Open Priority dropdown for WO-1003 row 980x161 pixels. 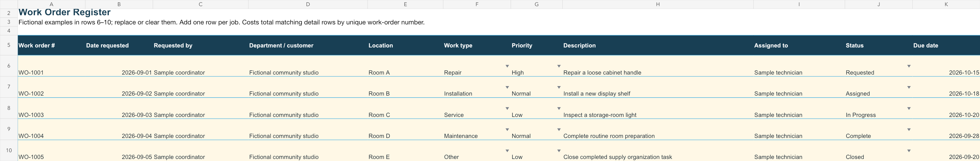click(558, 108)
